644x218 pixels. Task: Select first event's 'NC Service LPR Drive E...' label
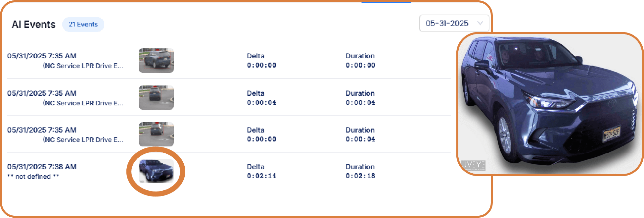(83, 66)
